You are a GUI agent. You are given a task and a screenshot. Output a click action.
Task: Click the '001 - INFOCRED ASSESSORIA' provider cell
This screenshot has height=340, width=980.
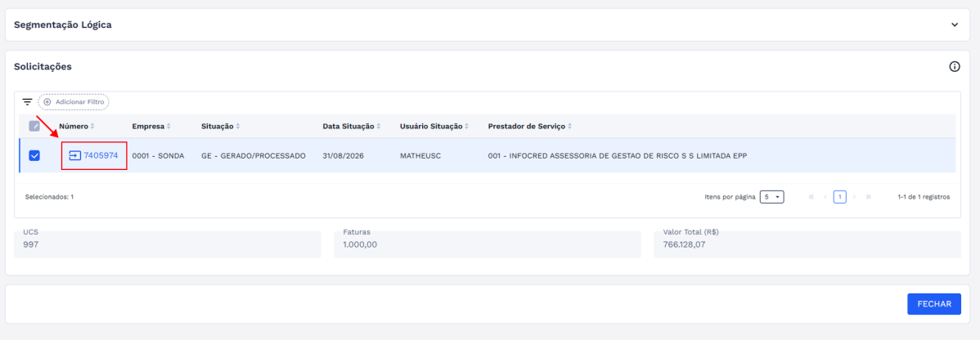[x=618, y=155]
